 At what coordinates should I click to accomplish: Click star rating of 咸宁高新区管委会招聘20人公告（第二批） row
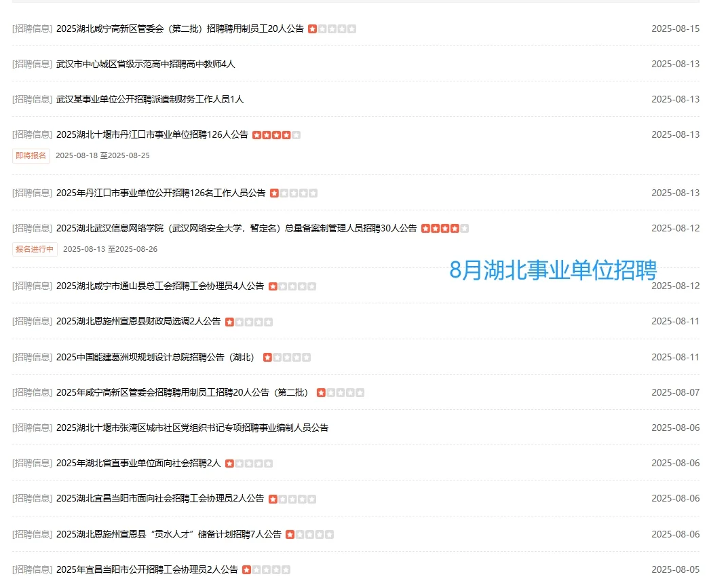coord(341,393)
